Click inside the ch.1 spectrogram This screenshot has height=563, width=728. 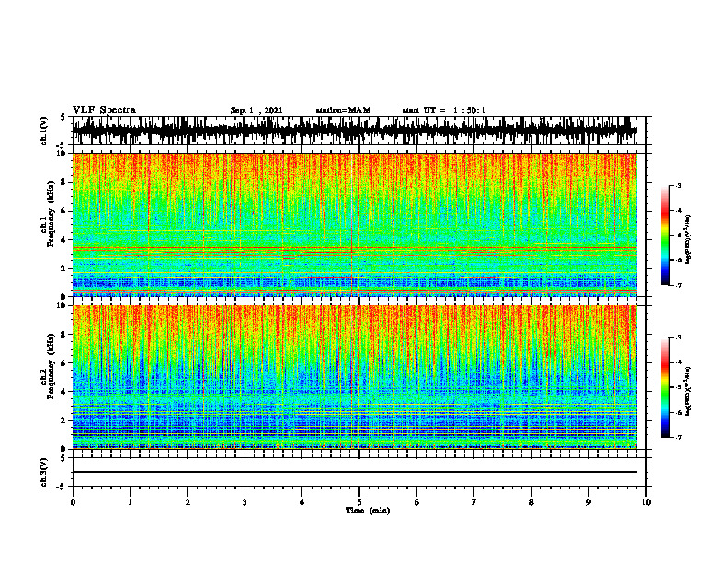click(355, 224)
